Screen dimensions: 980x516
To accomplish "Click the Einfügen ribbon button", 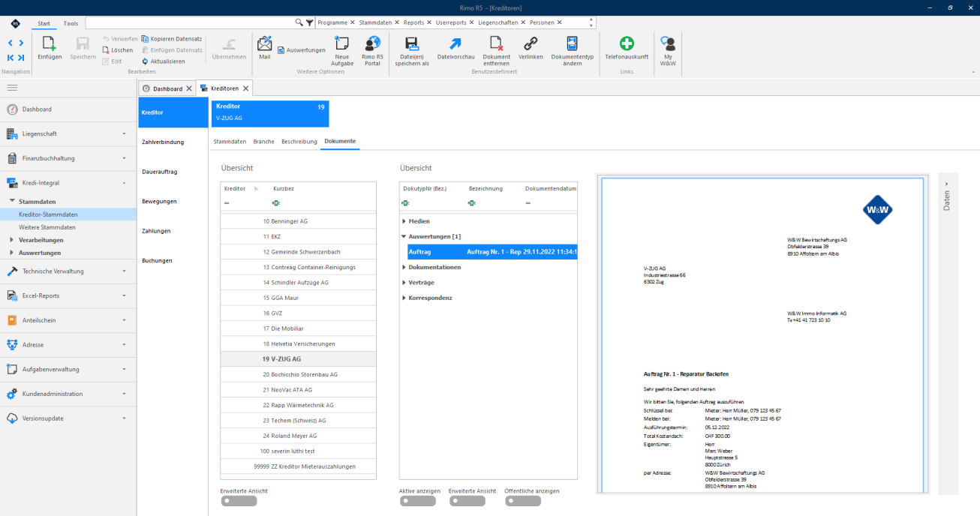I will coord(50,48).
